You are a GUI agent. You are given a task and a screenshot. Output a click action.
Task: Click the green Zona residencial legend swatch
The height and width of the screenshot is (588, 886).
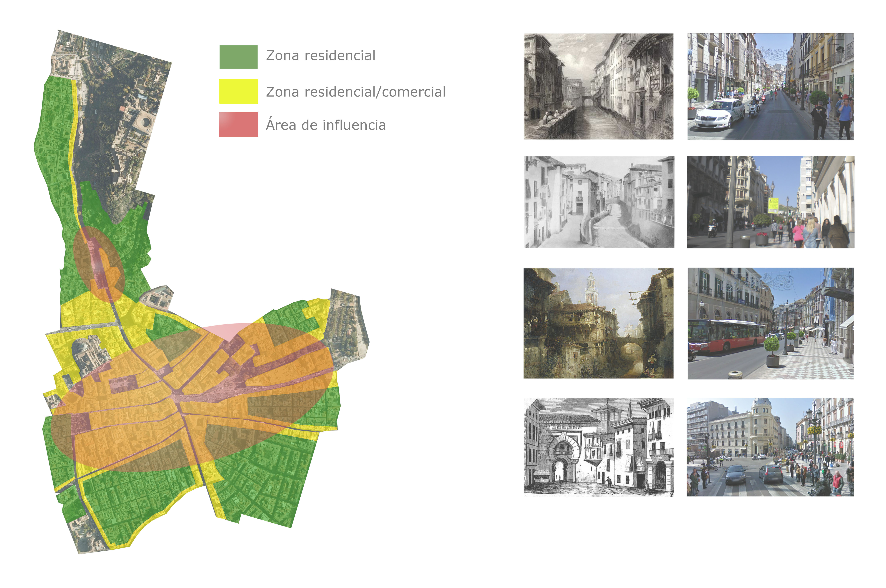point(238,57)
